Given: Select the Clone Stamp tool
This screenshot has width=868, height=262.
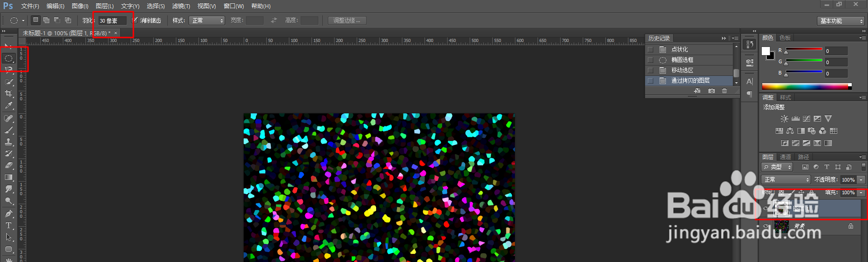Looking at the screenshot, I should [9, 142].
